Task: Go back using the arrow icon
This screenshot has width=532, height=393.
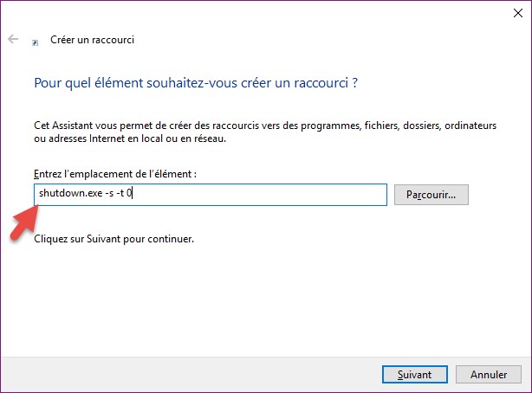Action: pyautogui.click(x=13, y=40)
